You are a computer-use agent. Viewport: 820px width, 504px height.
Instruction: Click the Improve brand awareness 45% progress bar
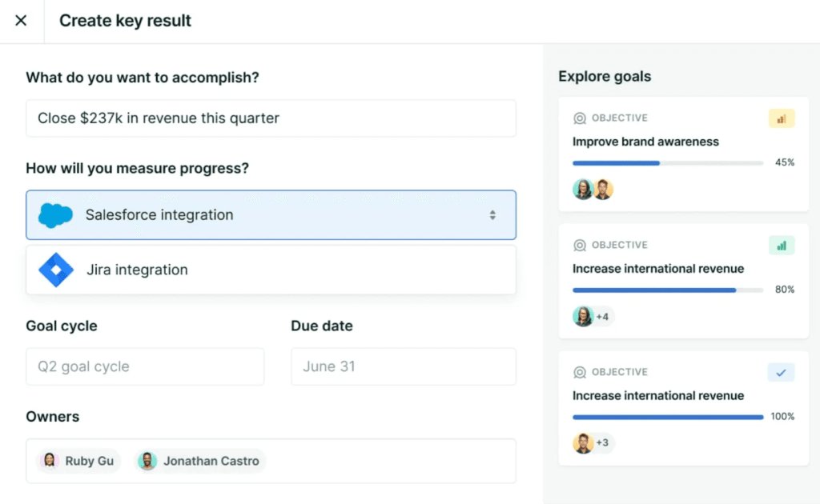click(x=667, y=163)
